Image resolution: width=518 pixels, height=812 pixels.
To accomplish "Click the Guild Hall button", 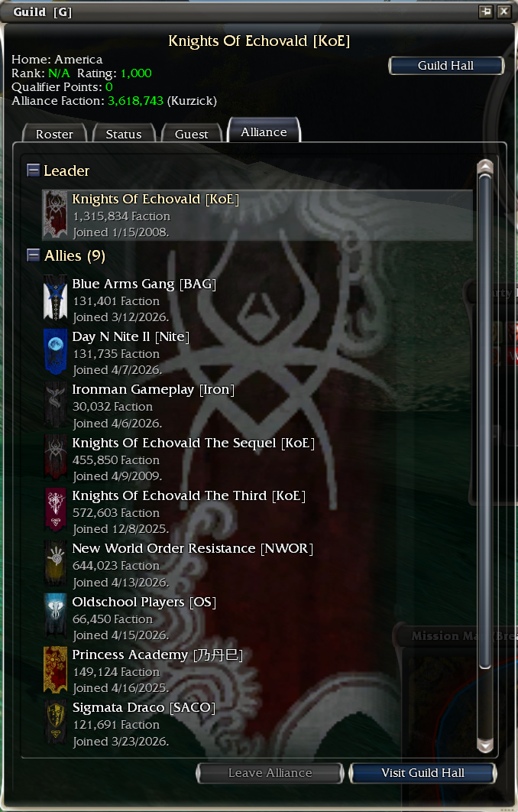I will tap(446, 65).
